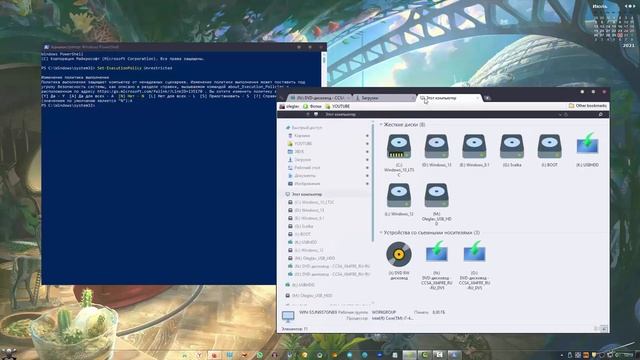This screenshot has width=640, height=360.
Task: Switch to the N: DVD-дисковод tab
Action: point(320,98)
